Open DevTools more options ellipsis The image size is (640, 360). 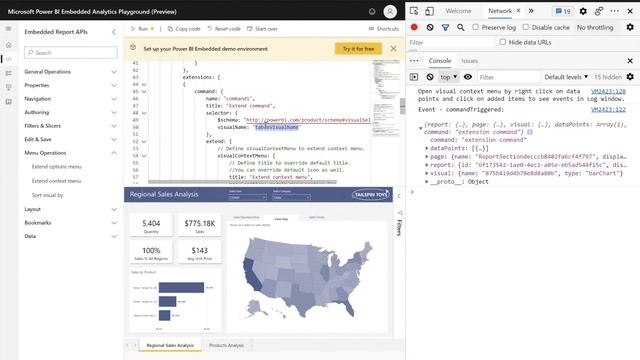point(615,11)
